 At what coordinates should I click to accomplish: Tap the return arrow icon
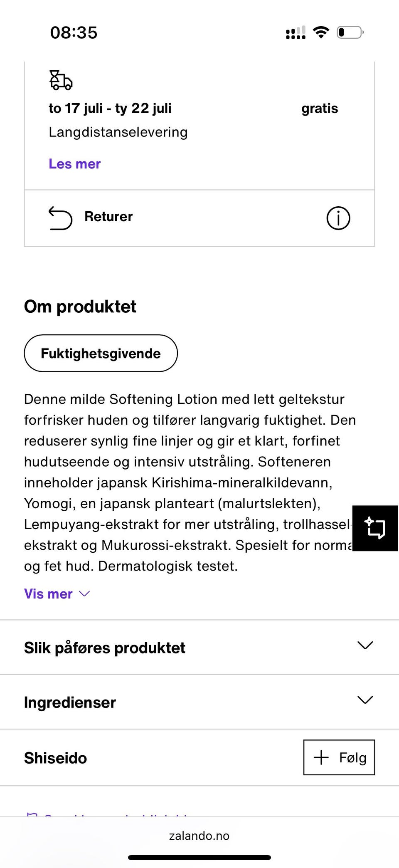(x=61, y=218)
